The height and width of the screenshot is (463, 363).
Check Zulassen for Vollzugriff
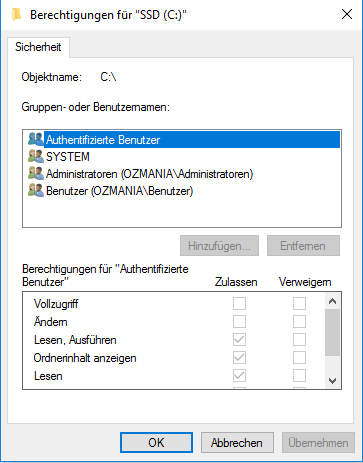click(239, 304)
